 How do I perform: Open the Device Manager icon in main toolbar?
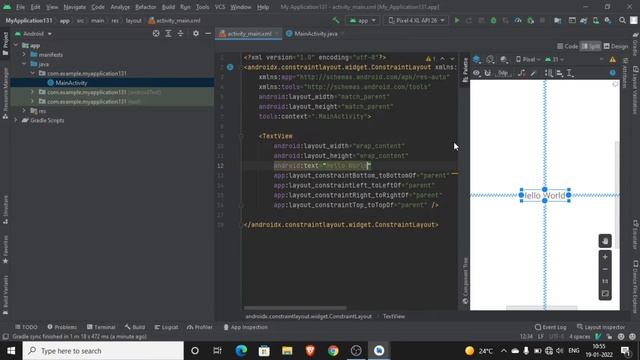coord(596,20)
